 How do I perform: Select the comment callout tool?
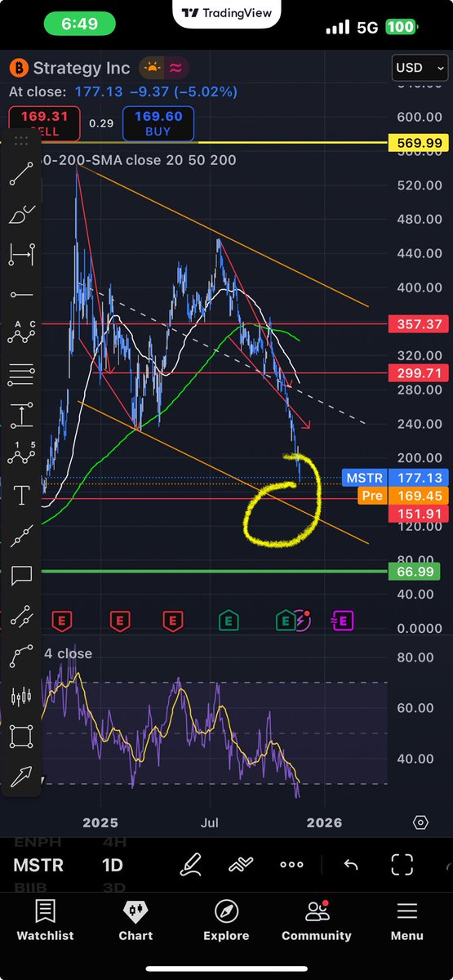coord(21,575)
